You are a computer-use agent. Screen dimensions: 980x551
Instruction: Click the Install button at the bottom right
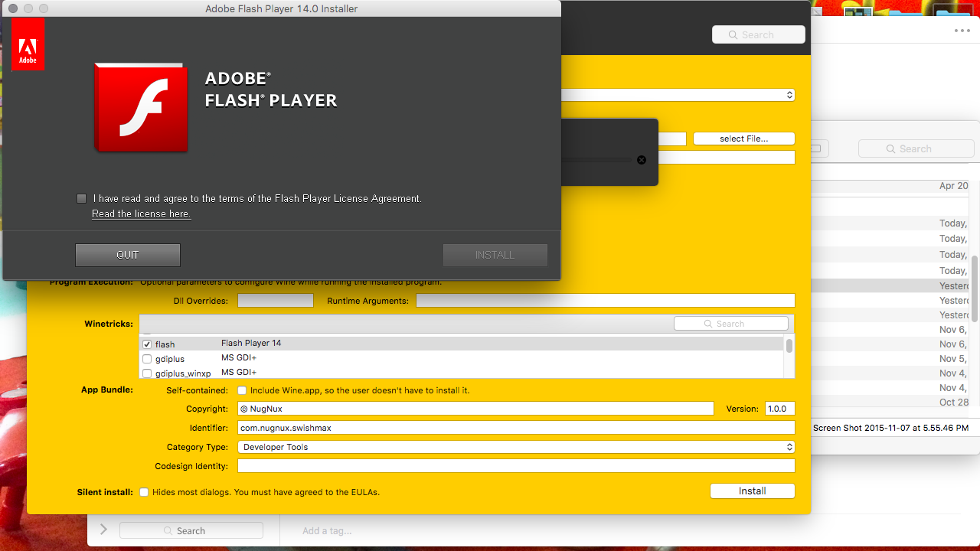[752, 491]
